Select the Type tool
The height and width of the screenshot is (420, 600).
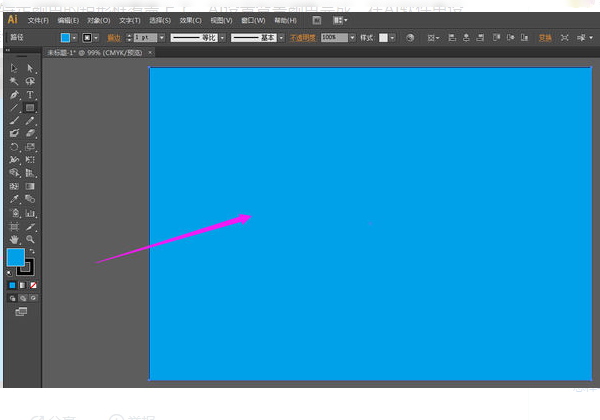coord(30,94)
